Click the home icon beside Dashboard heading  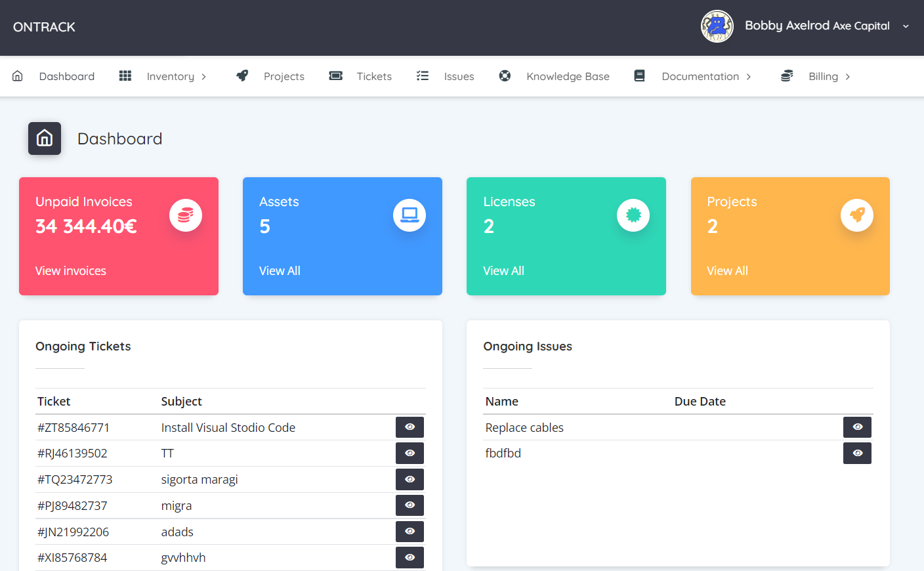click(45, 138)
